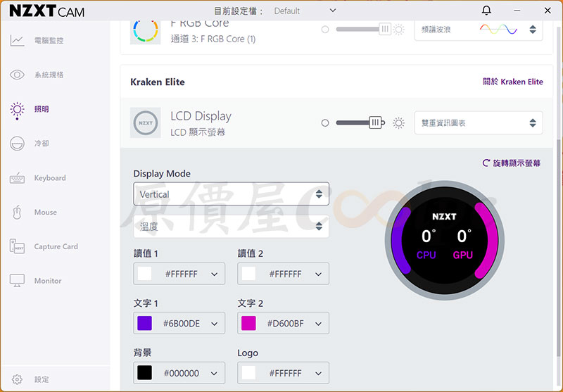Open the Keyboard menu item
This screenshot has width=563, height=392.
[50, 178]
